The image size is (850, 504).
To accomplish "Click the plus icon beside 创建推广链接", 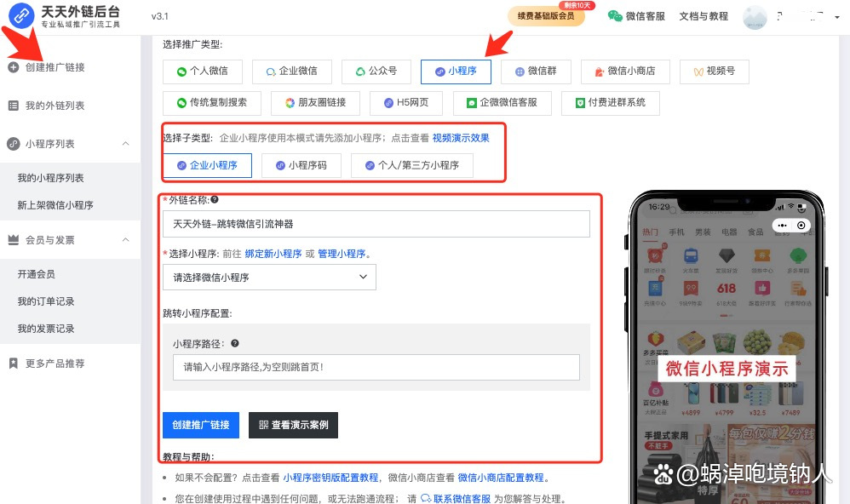I will [x=14, y=67].
